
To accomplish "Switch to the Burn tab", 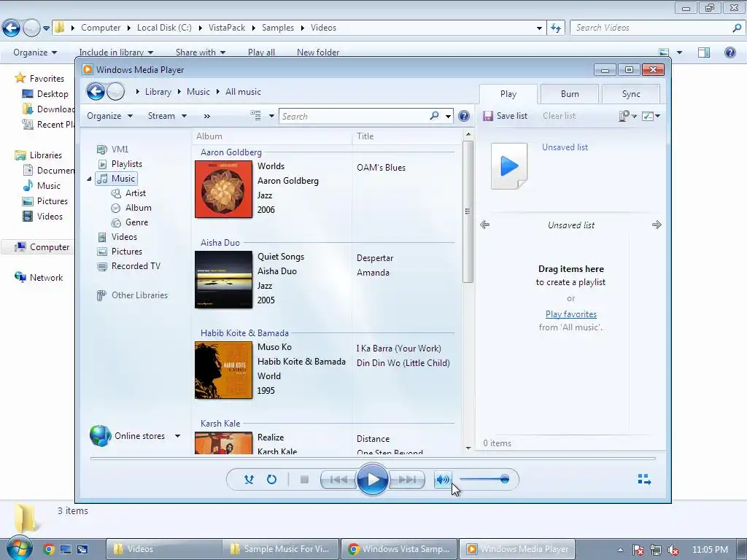I will click(570, 94).
